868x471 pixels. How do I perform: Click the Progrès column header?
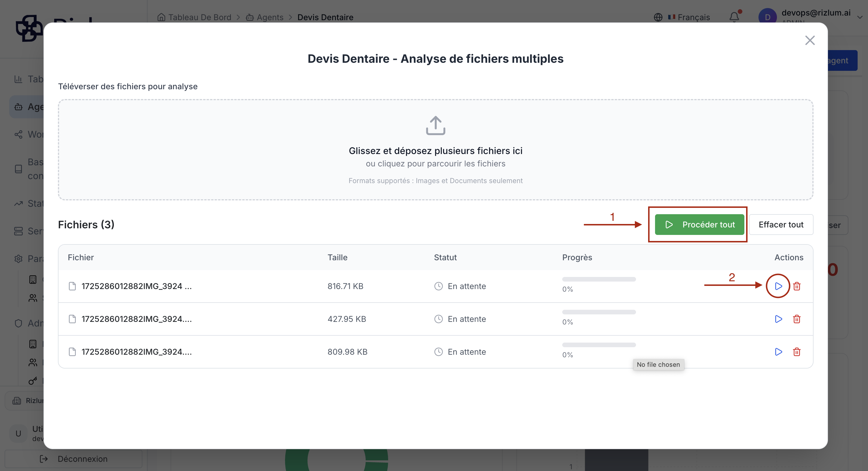[577, 258]
